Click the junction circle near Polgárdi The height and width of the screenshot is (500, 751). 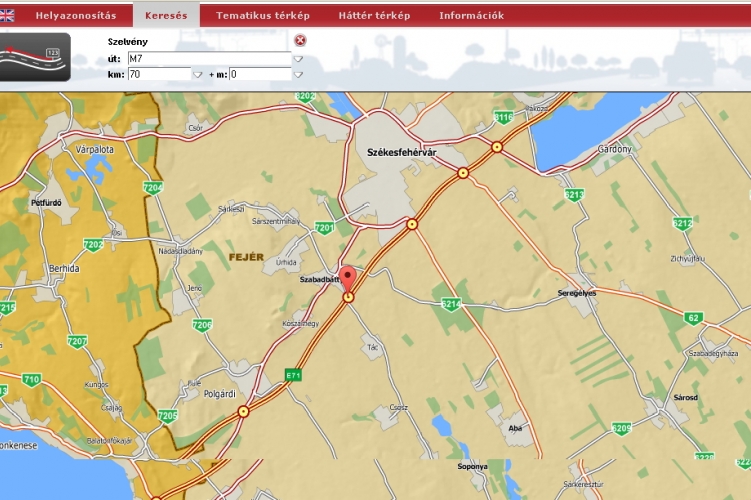[x=243, y=411]
